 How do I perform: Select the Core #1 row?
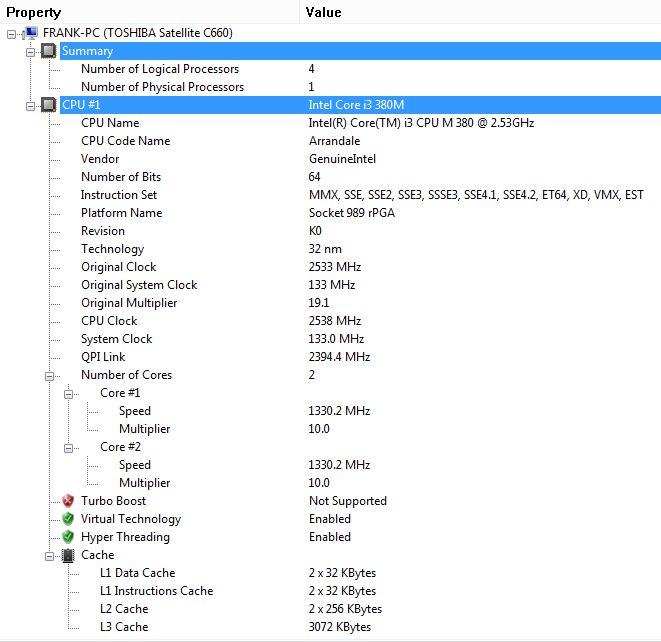tap(330, 393)
